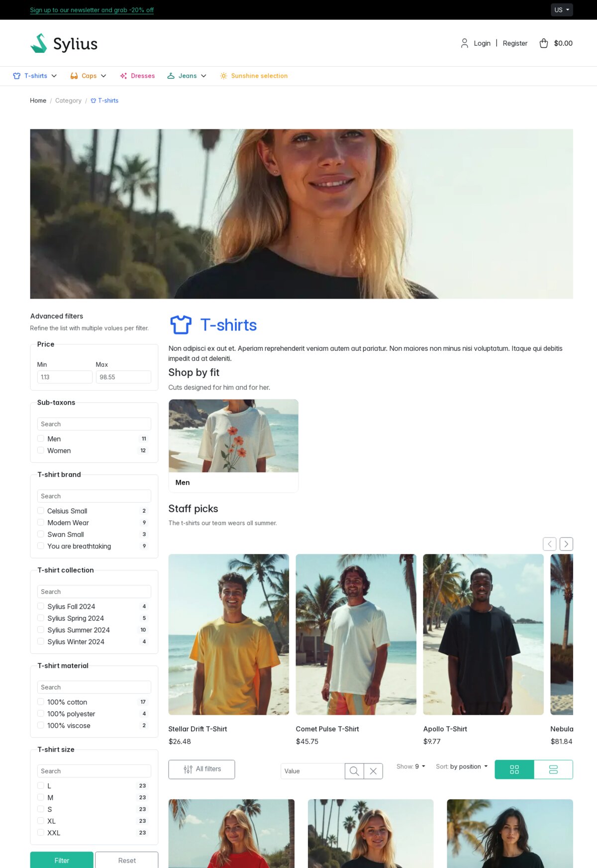Click the T-shirt size search field
The image size is (597, 868).
coord(94,771)
